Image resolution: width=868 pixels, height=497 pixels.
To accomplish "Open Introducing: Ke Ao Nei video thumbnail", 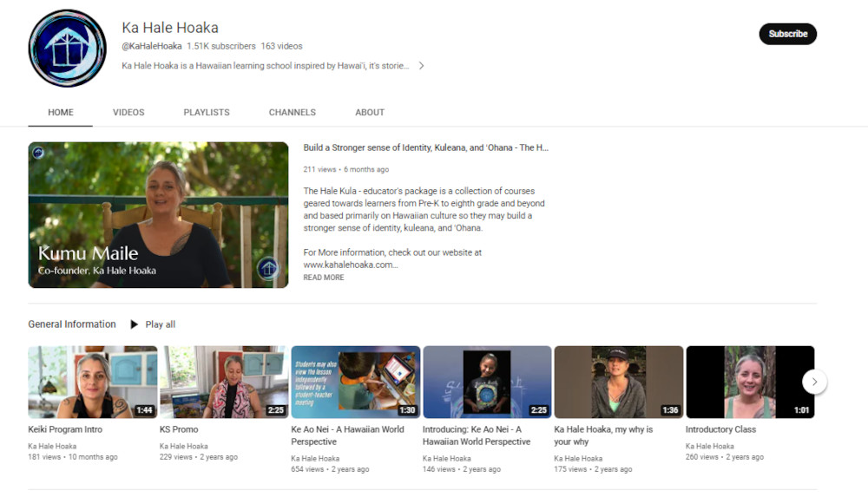I will [x=487, y=382].
